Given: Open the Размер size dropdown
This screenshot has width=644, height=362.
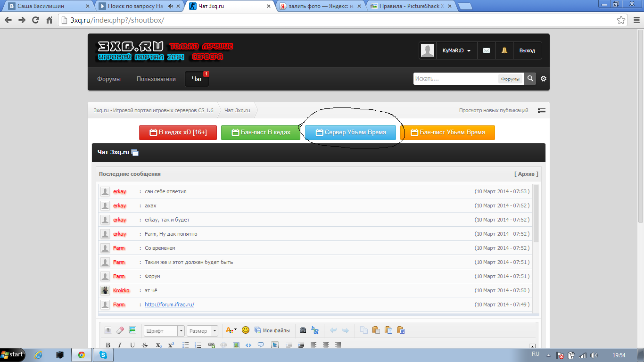Looking at the screenshot, I should 202,330.
